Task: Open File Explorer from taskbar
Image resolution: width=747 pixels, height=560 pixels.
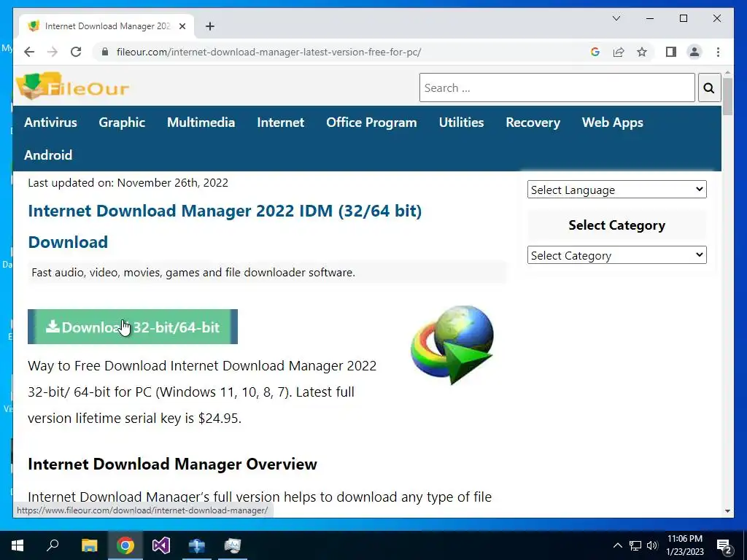Action: pos(89,545)
